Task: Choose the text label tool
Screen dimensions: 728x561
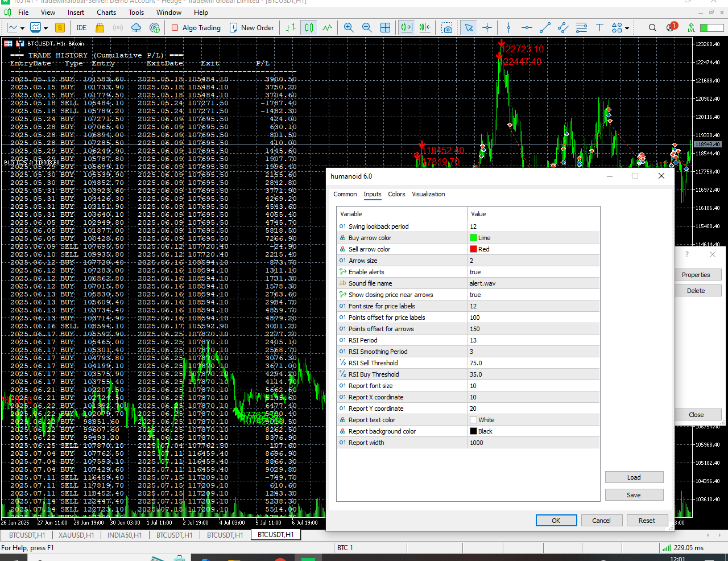Action: click(599, 27)
